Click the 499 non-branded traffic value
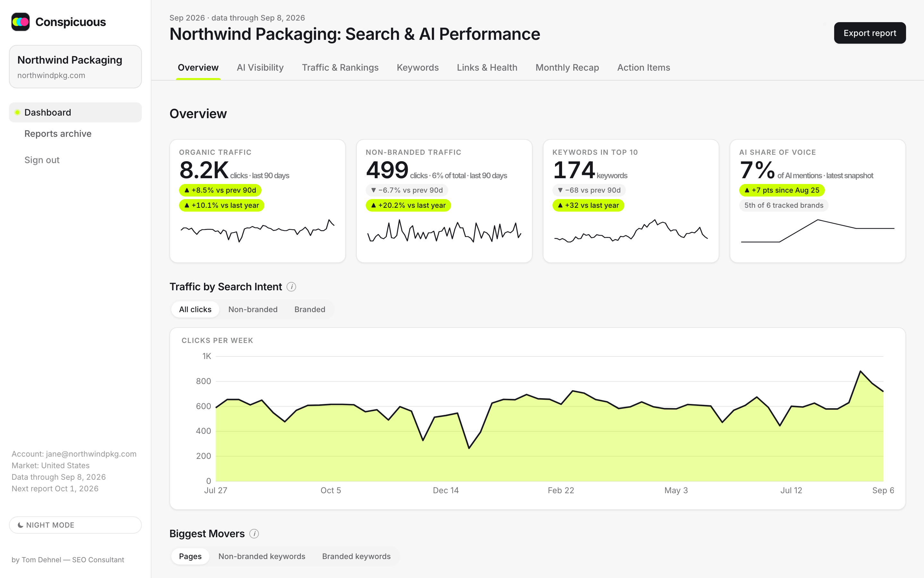 pyautogui.click(x=387, y=170)
